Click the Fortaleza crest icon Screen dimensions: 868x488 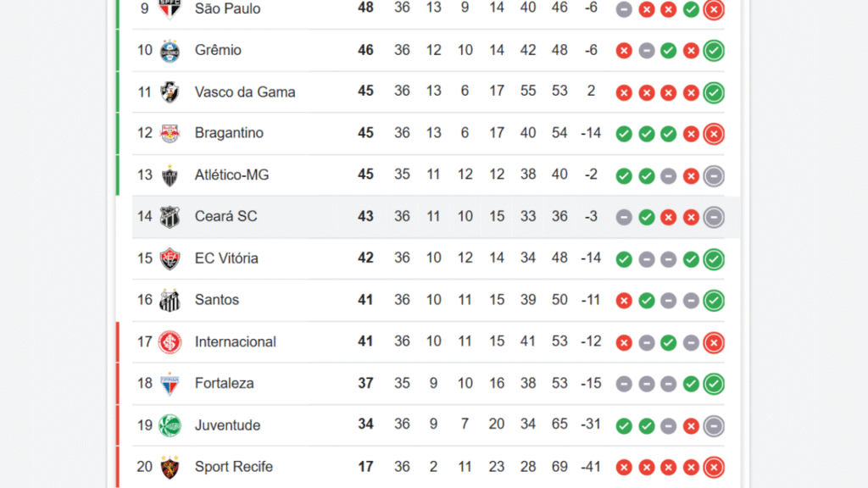tap(170, 384)
